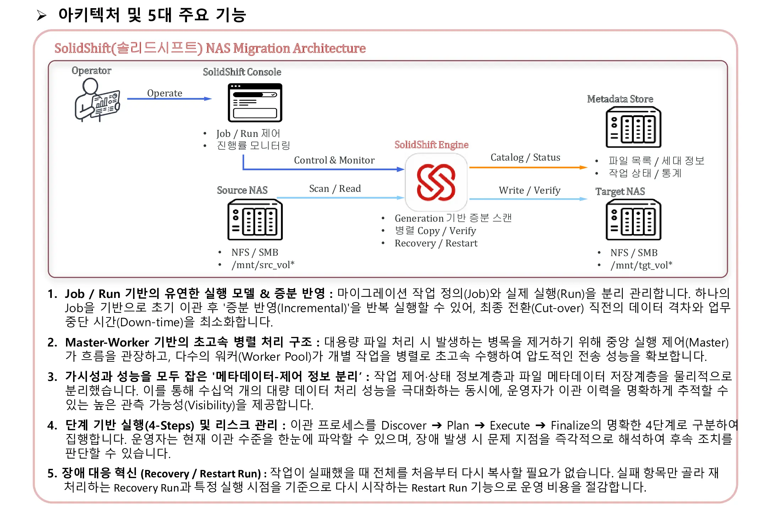Click the 'Source NAS' heading
Image resolution: width=769 pixels, height=532 pixels.
pyautogui.click(x=242, y=190)
